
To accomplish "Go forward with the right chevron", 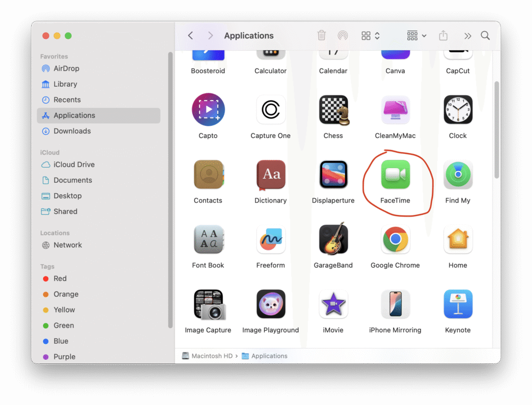I will pos(210,35).
